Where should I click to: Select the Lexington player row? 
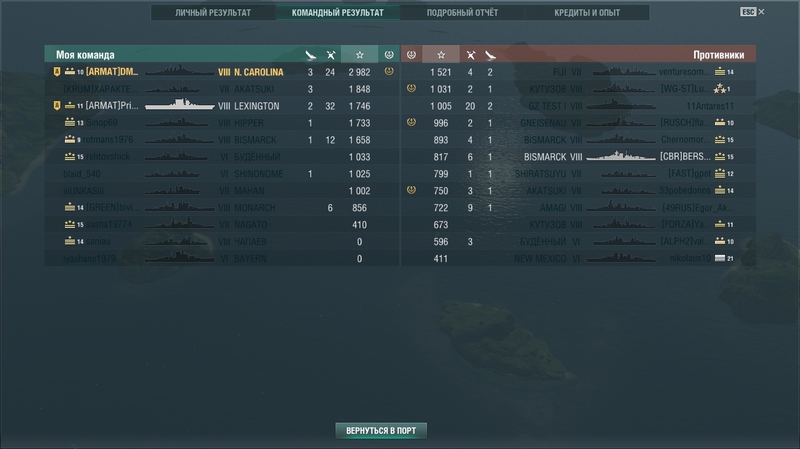222,106
